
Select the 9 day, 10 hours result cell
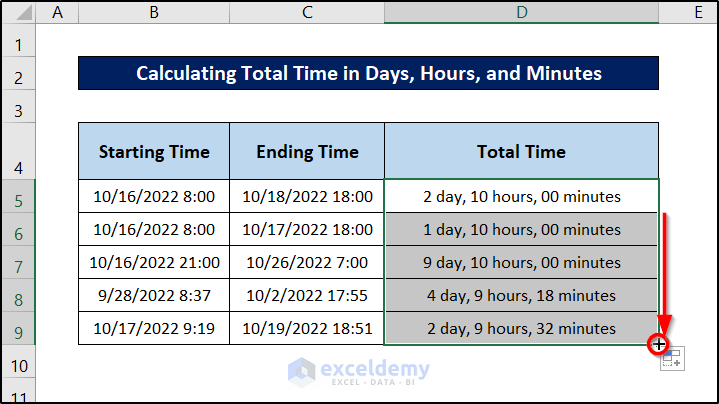[x=521, y=263]
